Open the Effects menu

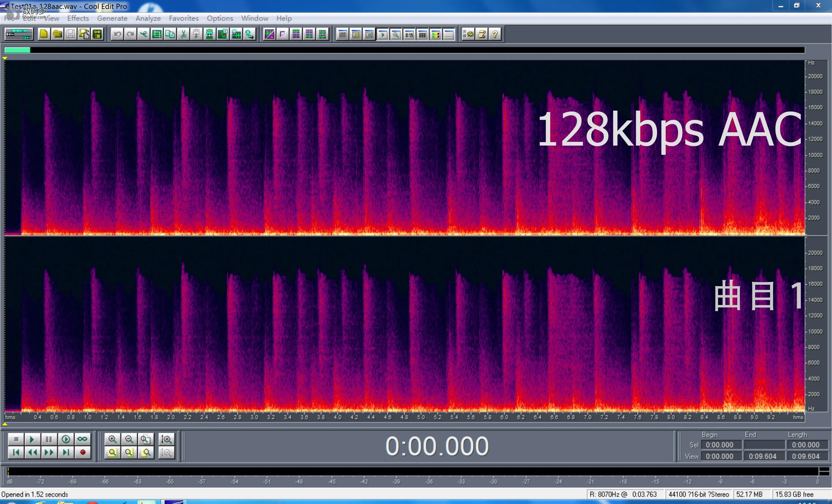coord(78,18)
